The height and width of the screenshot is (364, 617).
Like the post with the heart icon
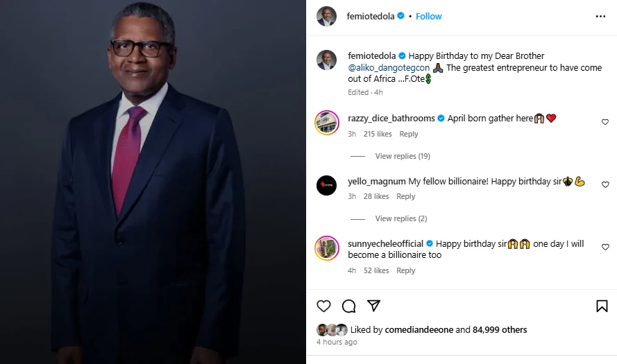323,306
